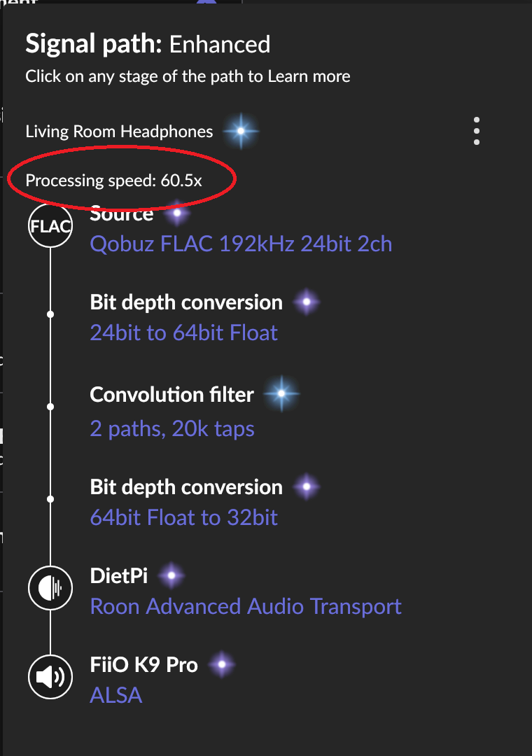Click the star icon beside Living Room Headphones
Image resolution: width=532 pixels, height=756 pixels.
[x=241, y=131]
